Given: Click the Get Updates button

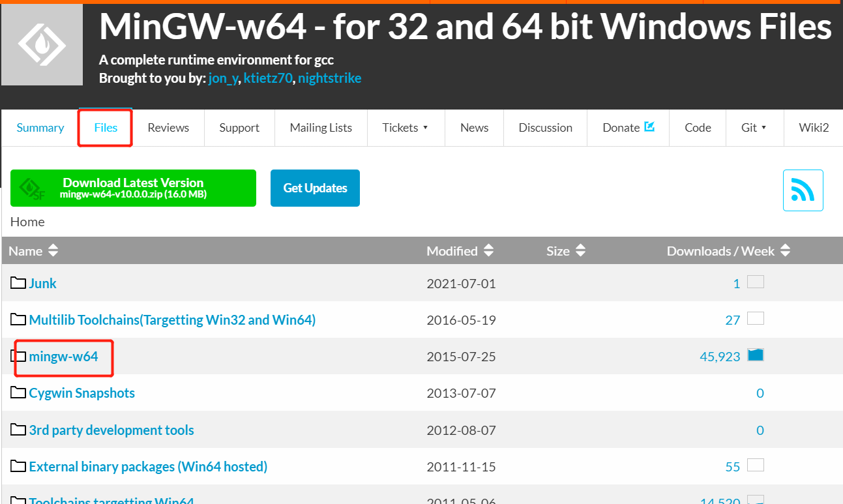Looking at the screenshot, I should 315,188.
